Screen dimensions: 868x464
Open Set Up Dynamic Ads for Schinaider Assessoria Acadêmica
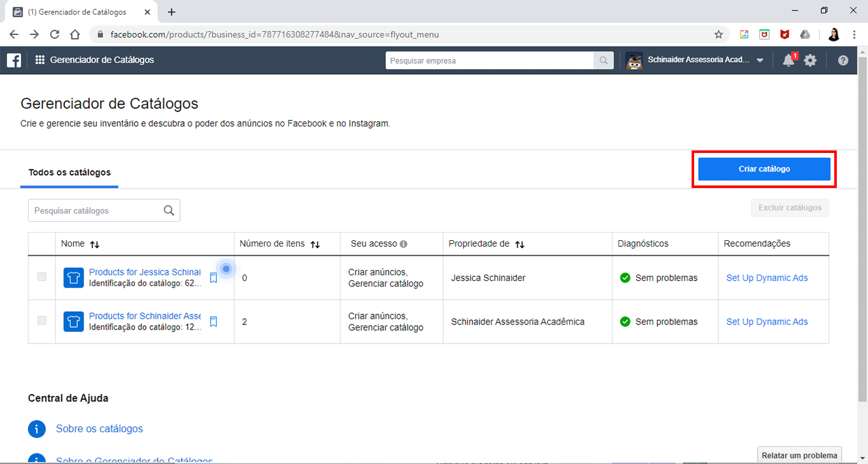pos(767,322)
